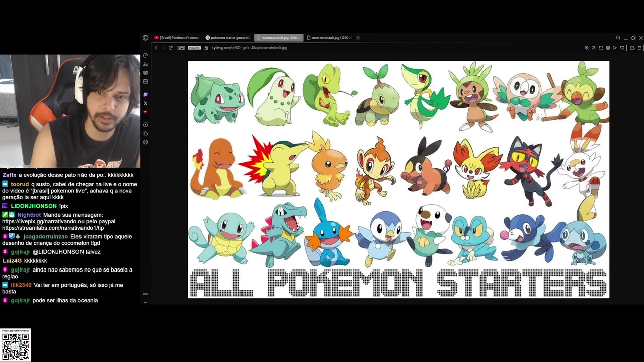Open the Easy Setup menu lines icon
This screenshot has height=362, width=644.
pos(639,48)
